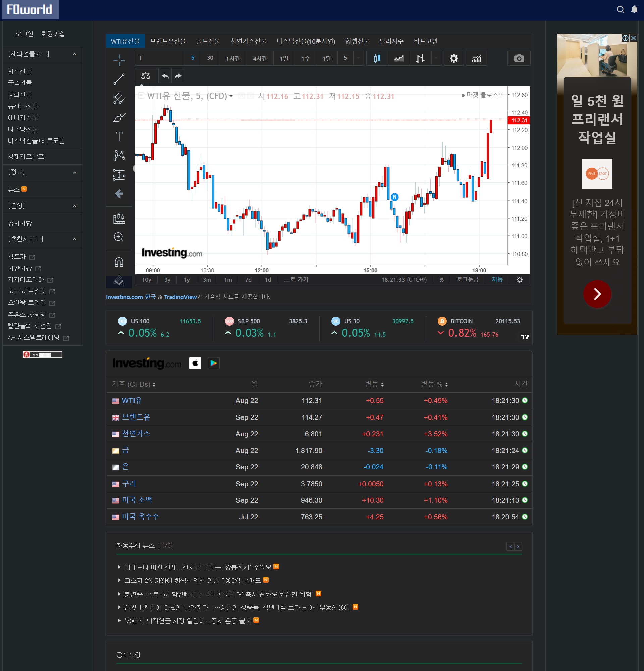Toggle the 로그눈금 log scale
644x671 pixels.
coord(467,280)
